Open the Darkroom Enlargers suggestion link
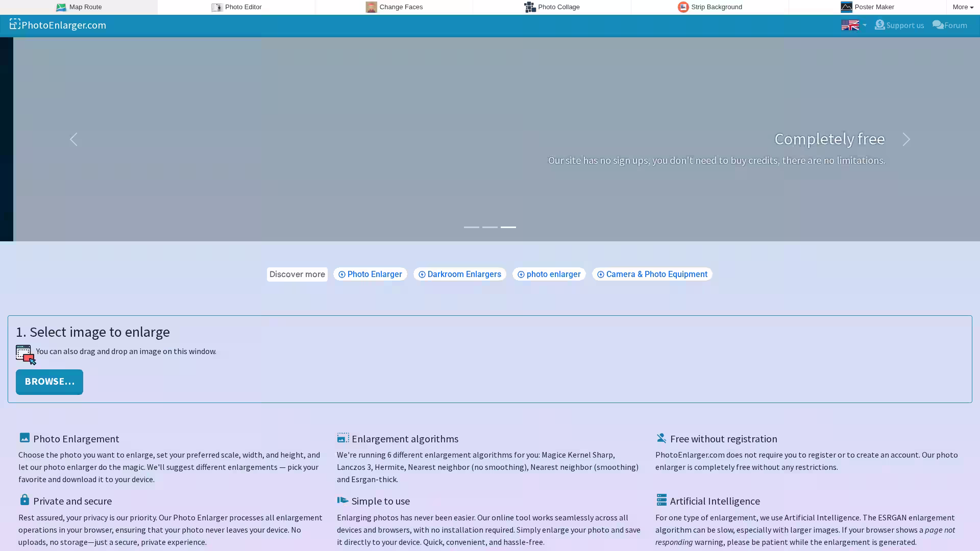980x551 pixels. [459, 274]
